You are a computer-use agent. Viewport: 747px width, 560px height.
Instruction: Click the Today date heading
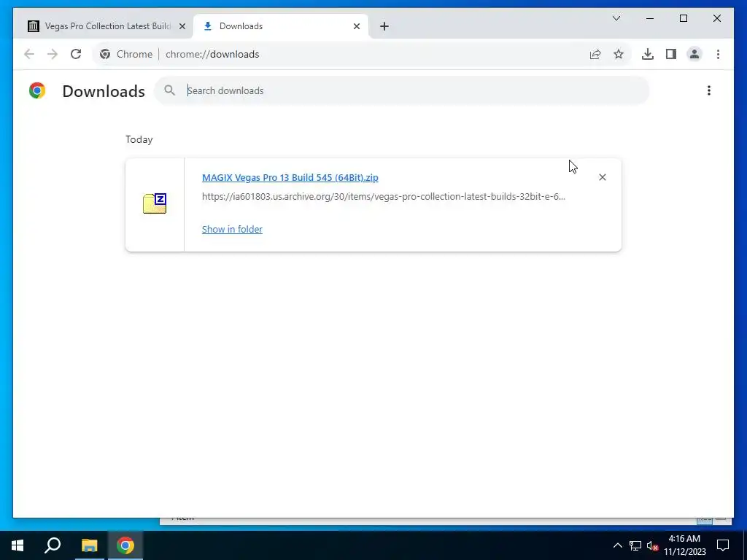pos(139,139)
